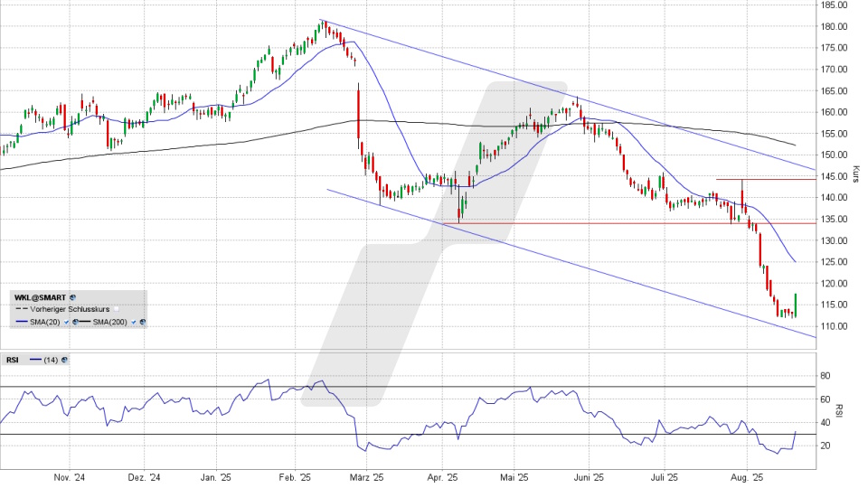This screenshot has height=488, width=868.
Task: Click the RSI 20 axis value
Action: [x=826, y=446]
